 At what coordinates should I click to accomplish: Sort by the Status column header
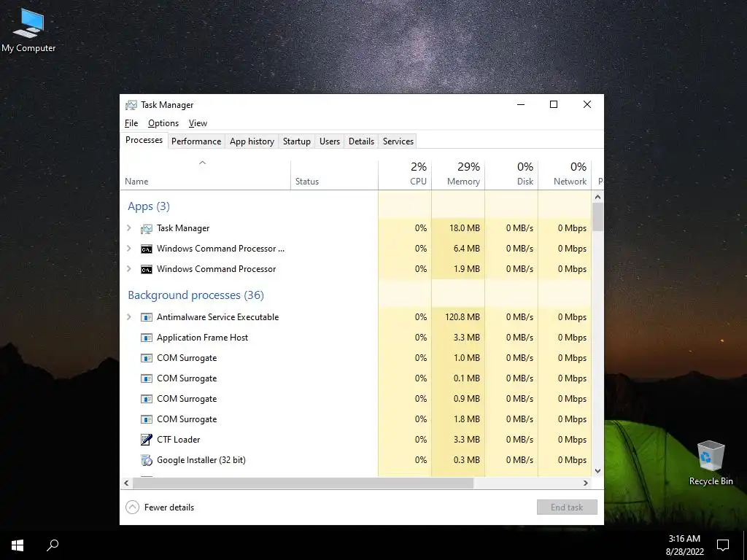334,174
